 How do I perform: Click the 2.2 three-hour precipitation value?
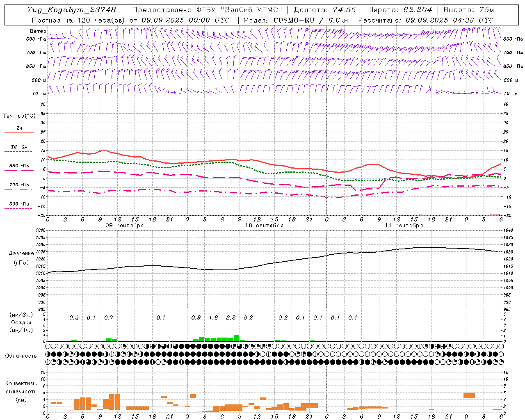pyautogui.click(x=231, y=318)
